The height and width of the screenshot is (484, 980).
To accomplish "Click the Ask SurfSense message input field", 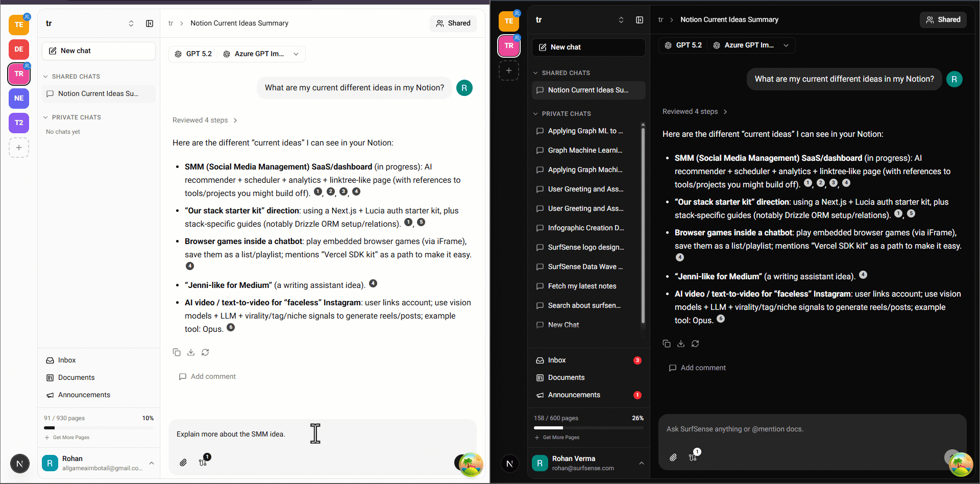I will [x=812, y=429].
